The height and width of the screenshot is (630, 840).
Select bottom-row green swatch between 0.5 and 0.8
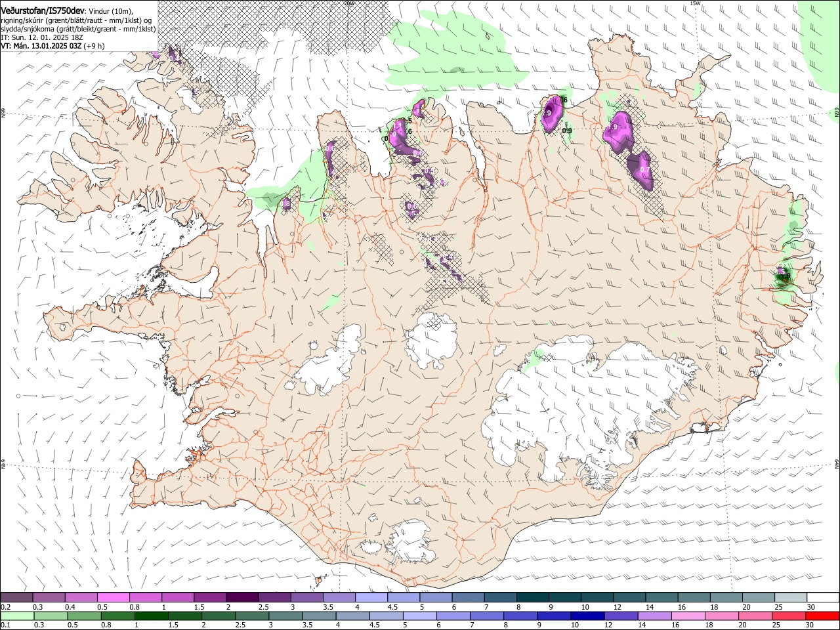84,616
